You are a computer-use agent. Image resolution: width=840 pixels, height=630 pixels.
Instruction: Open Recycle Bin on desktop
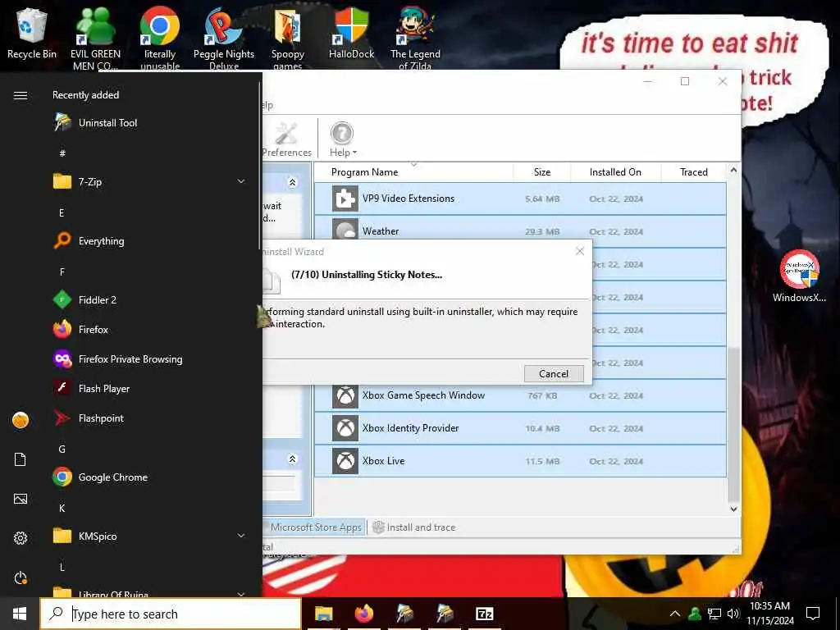[32, 33]
